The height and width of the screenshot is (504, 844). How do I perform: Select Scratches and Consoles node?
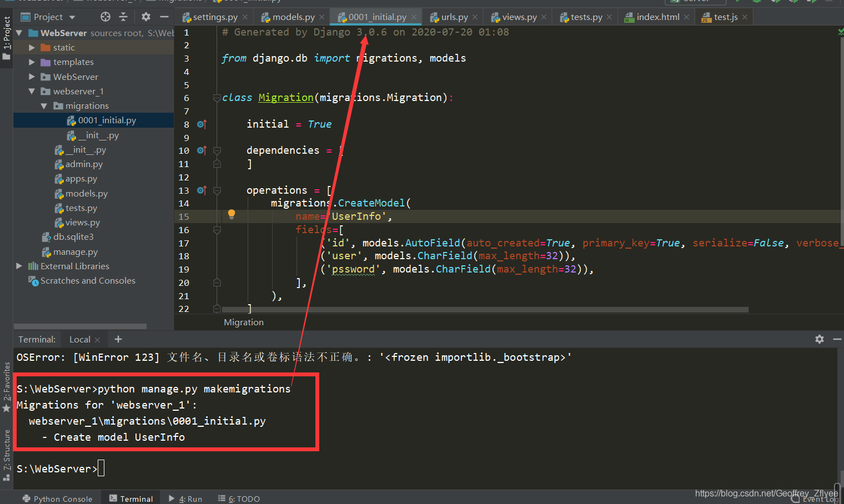82,281
